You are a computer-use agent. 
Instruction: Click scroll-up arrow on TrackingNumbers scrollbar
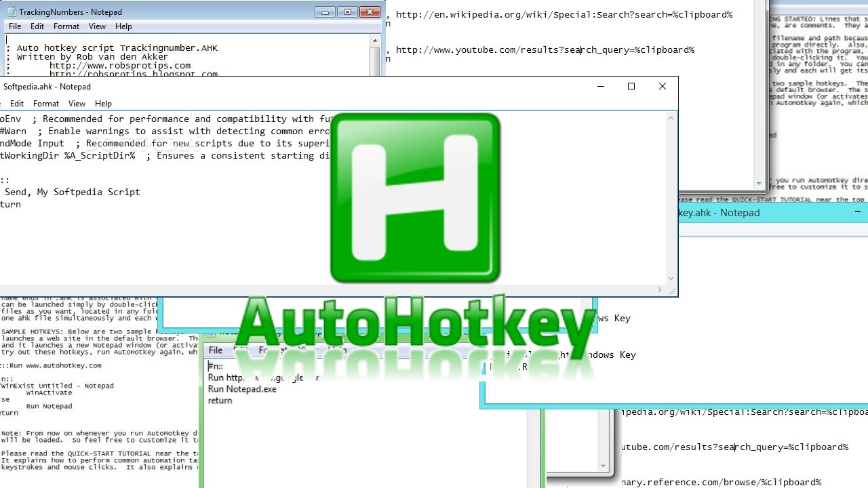[x=375, y=40]
